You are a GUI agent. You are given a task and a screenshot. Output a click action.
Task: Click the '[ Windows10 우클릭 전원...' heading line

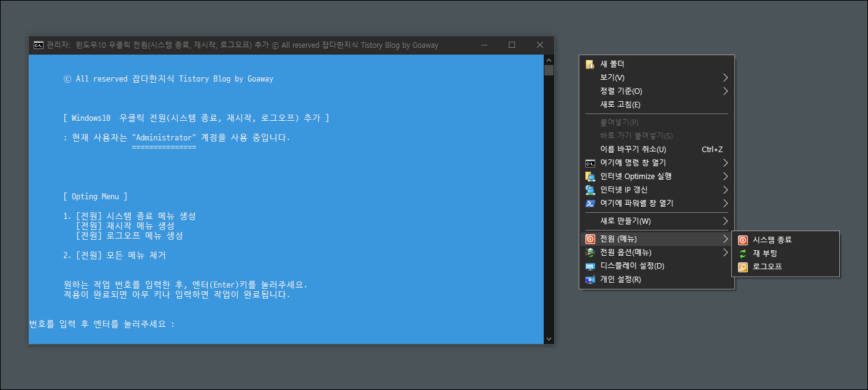(196, 118)
